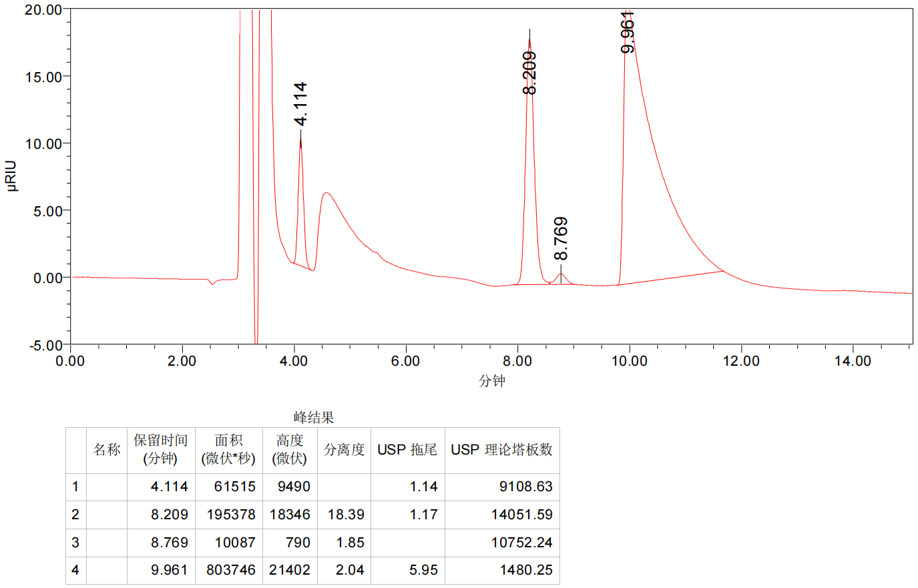Select the 分离度 column header
Screen dimensions: 918x588
344,450
